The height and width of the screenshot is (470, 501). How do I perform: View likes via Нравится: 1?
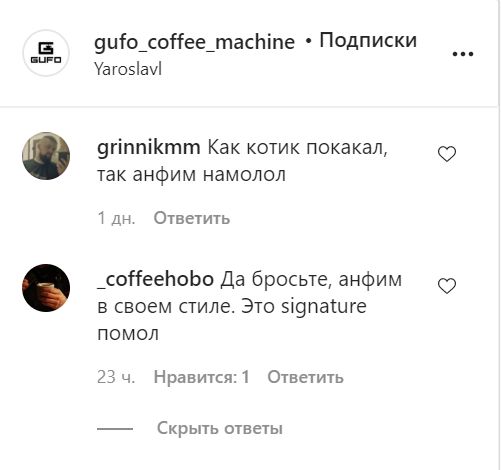click(x=202, y=377)
